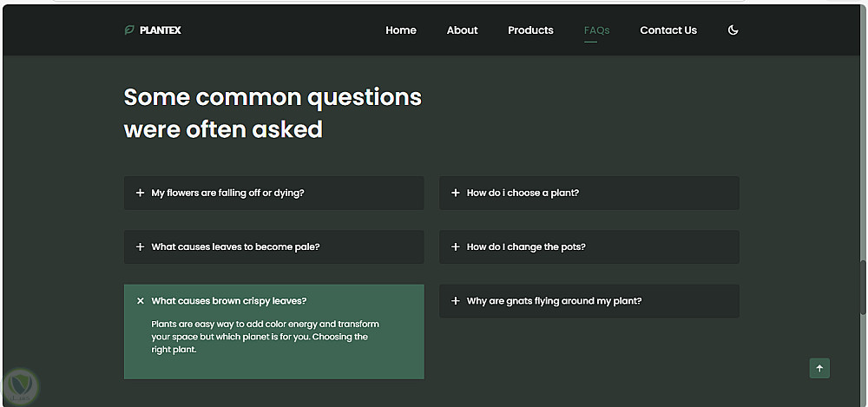Toggle dark mode with the moon icon
Image resolution: width=868 pixels, height=407 pixels.
click(733, 30)
